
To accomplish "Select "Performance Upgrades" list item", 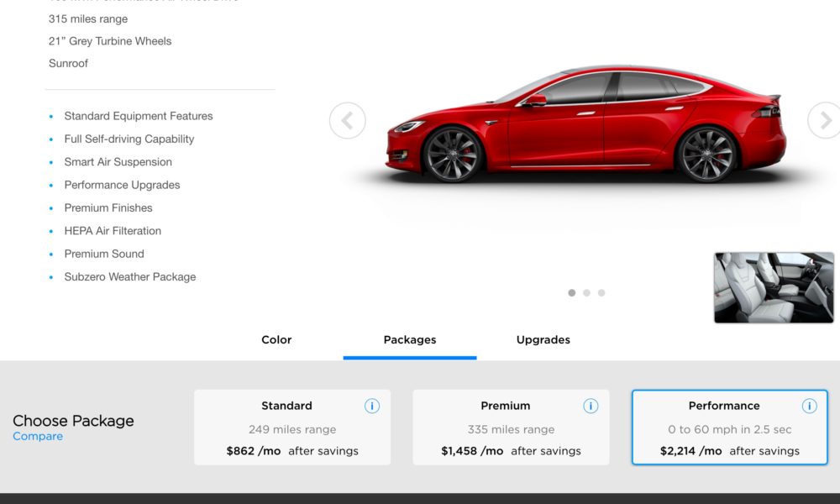I will 122,186.
